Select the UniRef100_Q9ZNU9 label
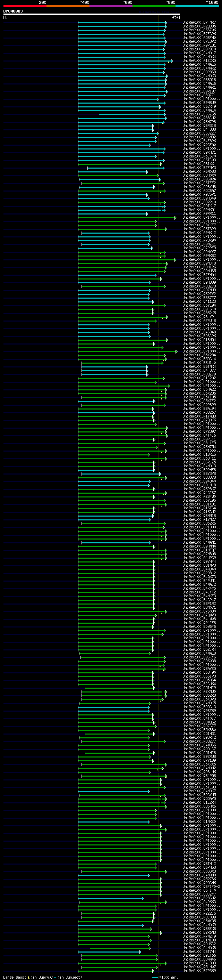The width and height of the screenshot is (222, 980). click(199, 290)
